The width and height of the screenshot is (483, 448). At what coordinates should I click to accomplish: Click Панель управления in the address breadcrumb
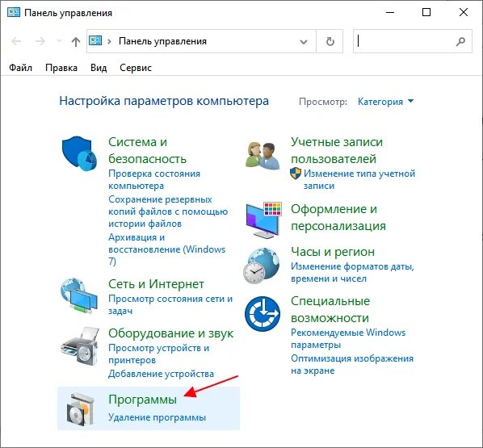(x=162, y=41)
